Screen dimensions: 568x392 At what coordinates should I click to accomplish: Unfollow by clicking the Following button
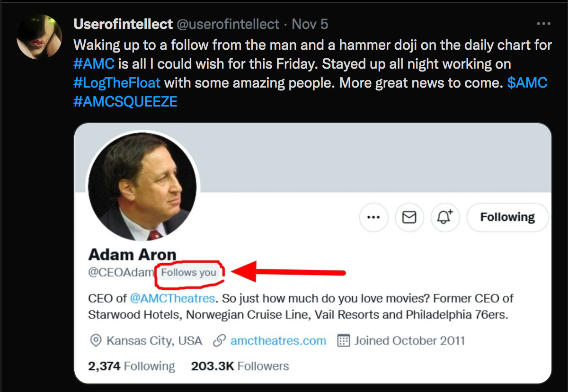click(x=507, y=217)
